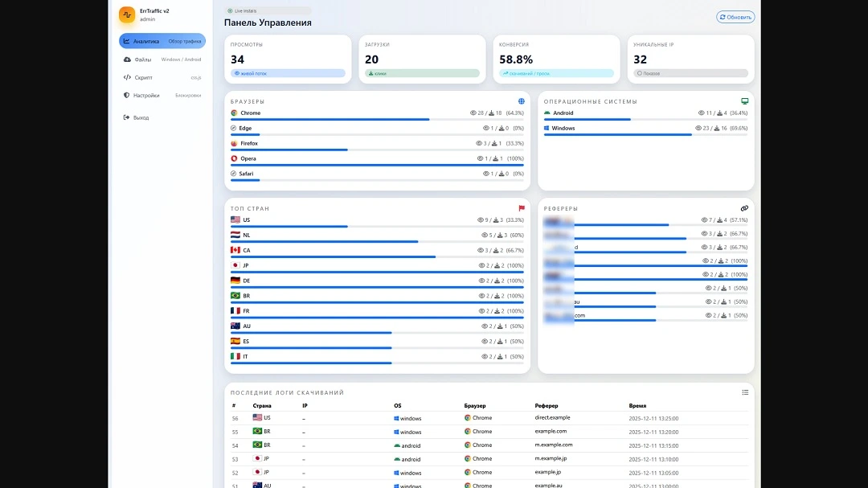The image size is (868, 488).
Task: Click the Время column header
Action: pyautogui.click(x=637, y=406)
